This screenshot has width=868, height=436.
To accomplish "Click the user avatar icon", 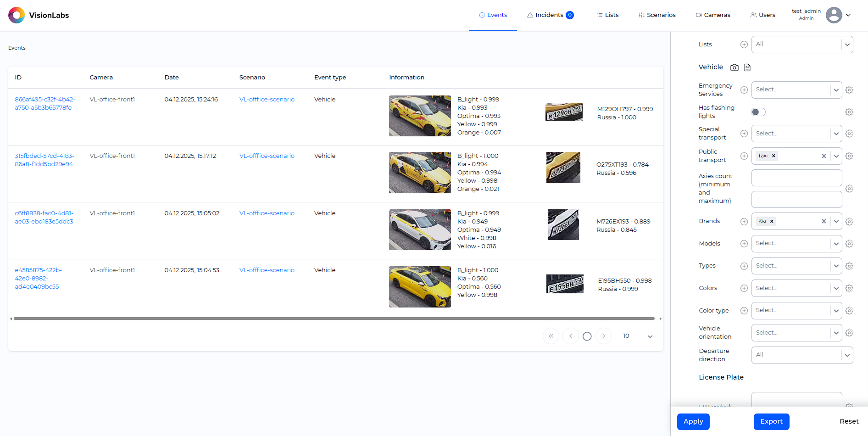I will (834, 15).
